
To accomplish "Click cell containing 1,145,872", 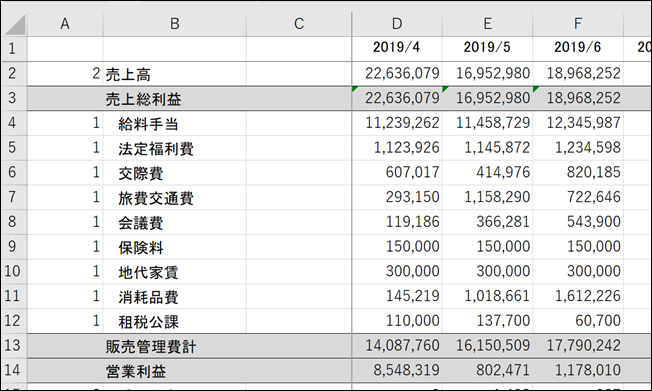I will [x=487, y=148].
